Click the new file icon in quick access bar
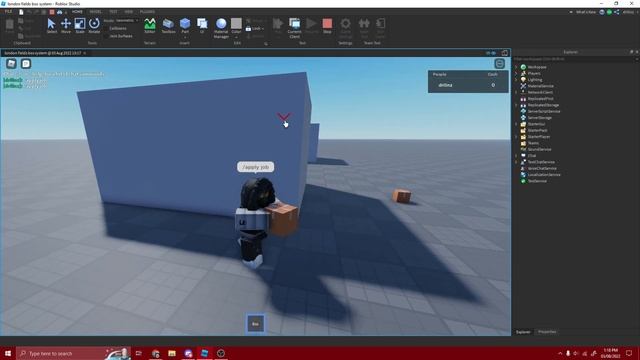 click(x=21, y=12)
